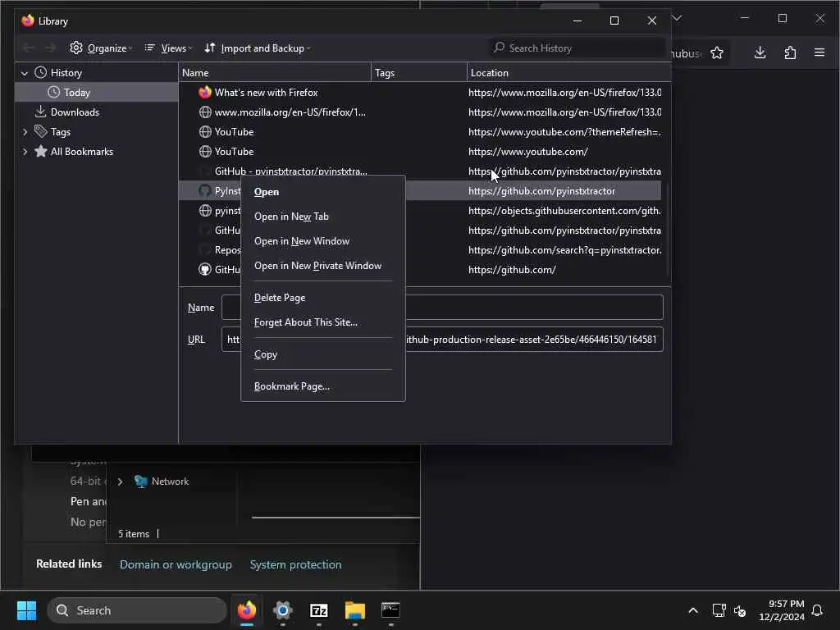Choose Open in the context menu
This screenshot has height=630, width=840.
coord(323,192)
